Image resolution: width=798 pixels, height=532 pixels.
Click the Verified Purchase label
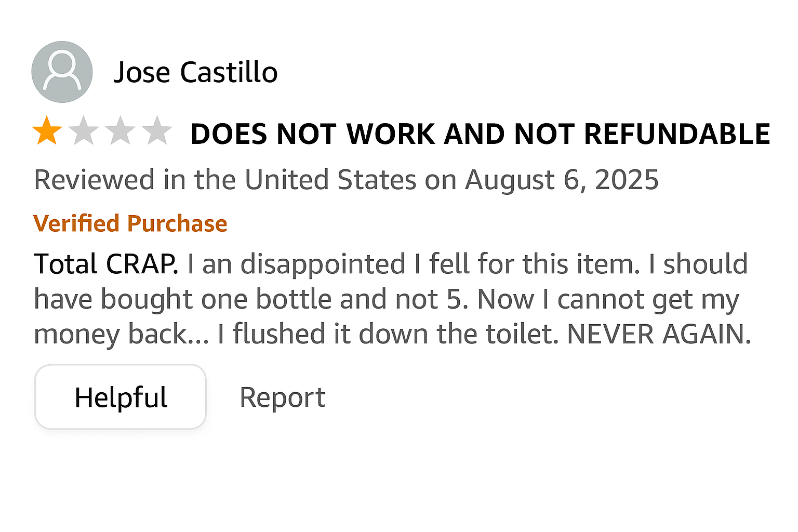point(130,223)
